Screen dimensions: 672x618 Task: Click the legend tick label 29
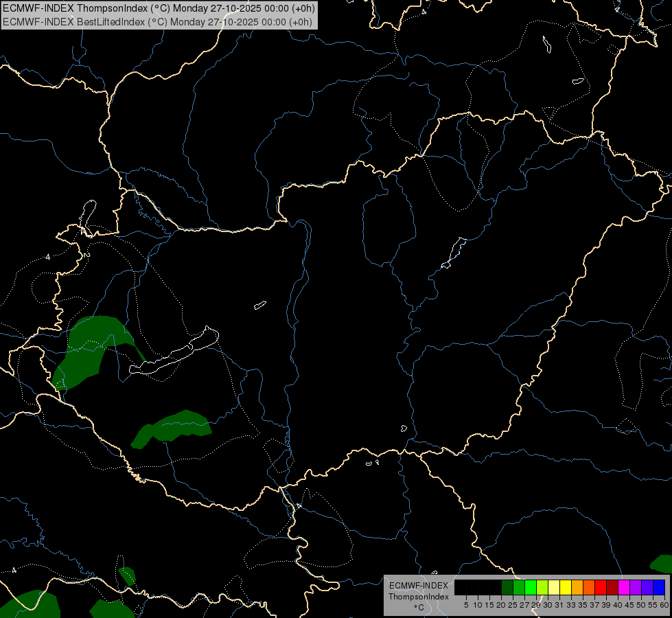point(536,605)
